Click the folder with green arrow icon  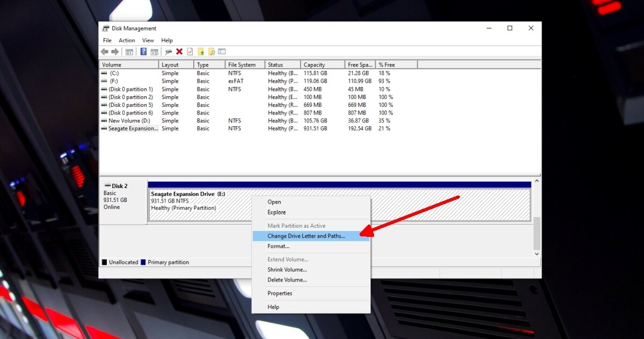tap(201, 52)
